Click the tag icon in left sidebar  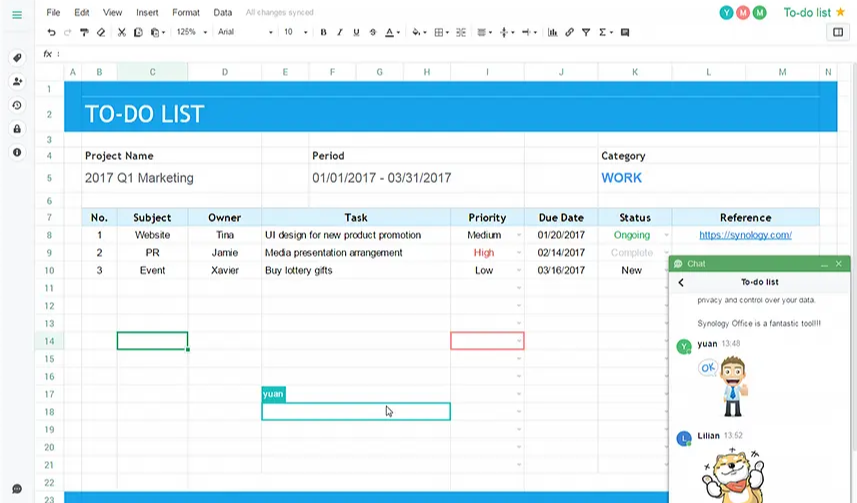tap(17, 58)
